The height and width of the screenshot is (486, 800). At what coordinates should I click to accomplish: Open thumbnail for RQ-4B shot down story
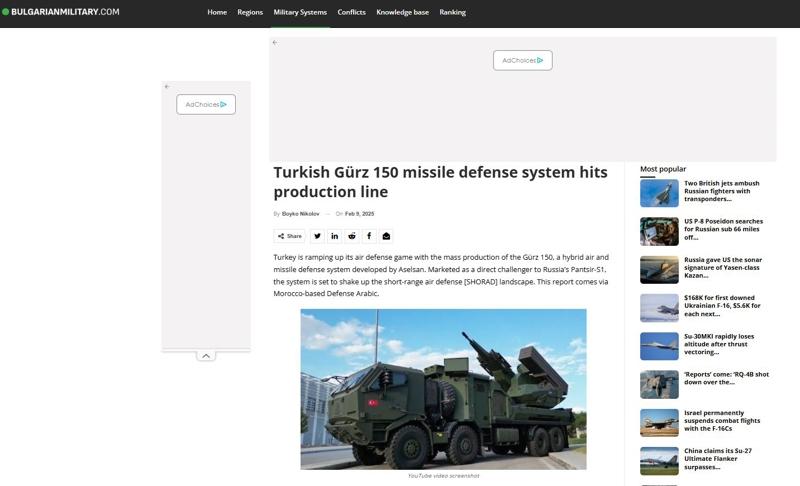(x=659, y=385)
